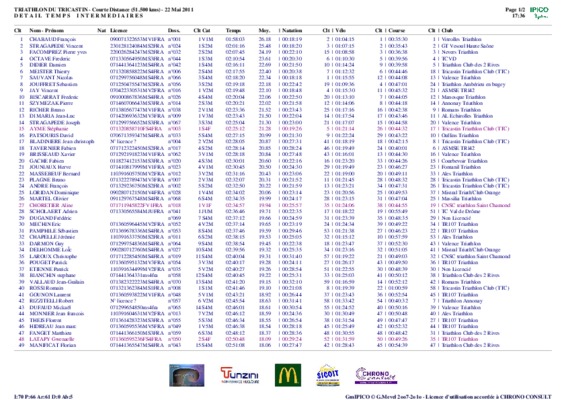Click the 'Vélo' column header

pos(340,30)
